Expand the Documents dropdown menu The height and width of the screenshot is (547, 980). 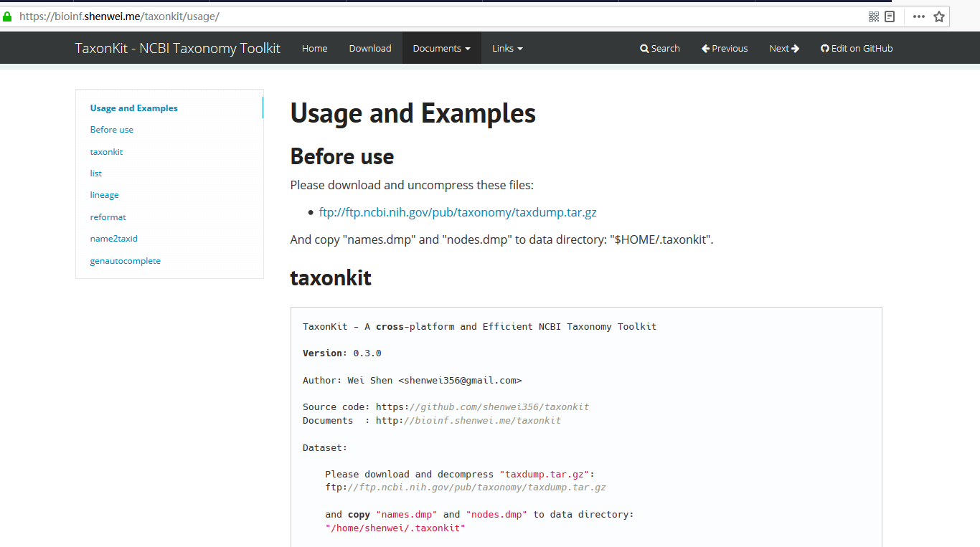click(x=441, y=49)
